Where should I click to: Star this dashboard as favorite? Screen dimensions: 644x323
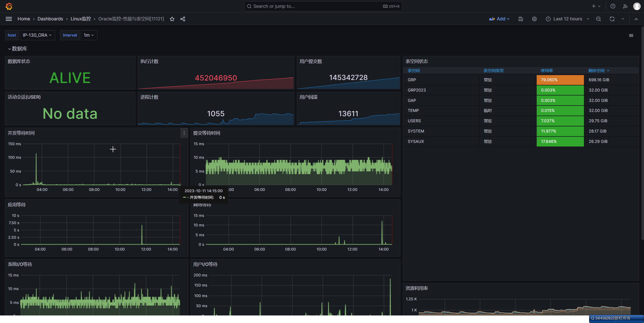click(x=172, y=19)
